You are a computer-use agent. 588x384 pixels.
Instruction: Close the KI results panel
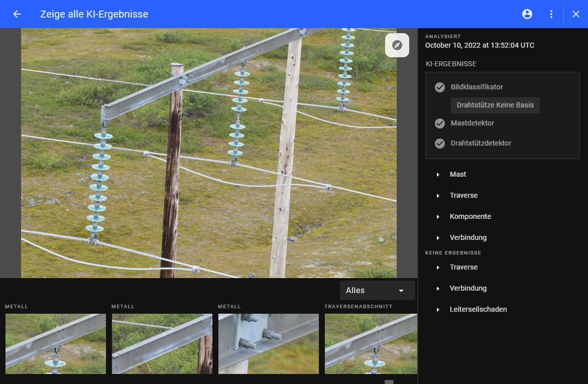[575, 14]
